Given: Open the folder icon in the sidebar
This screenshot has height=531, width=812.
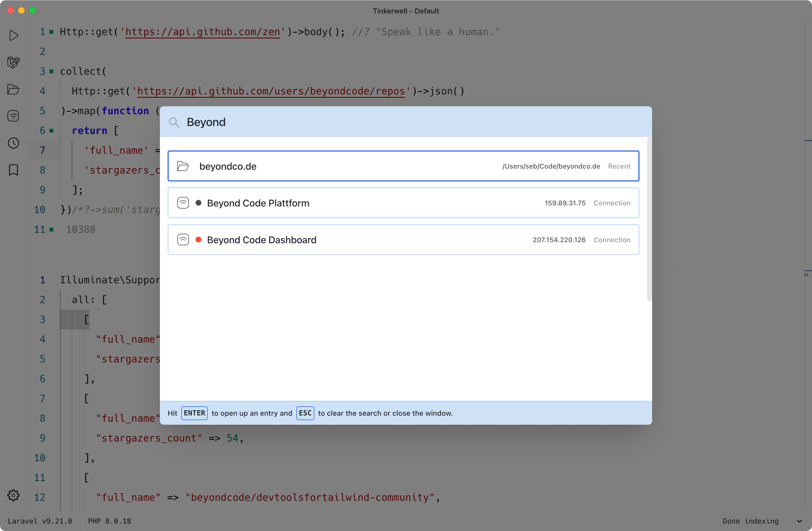Looking at the screenshot, I should pyautogui.click(x=13, y=89).
